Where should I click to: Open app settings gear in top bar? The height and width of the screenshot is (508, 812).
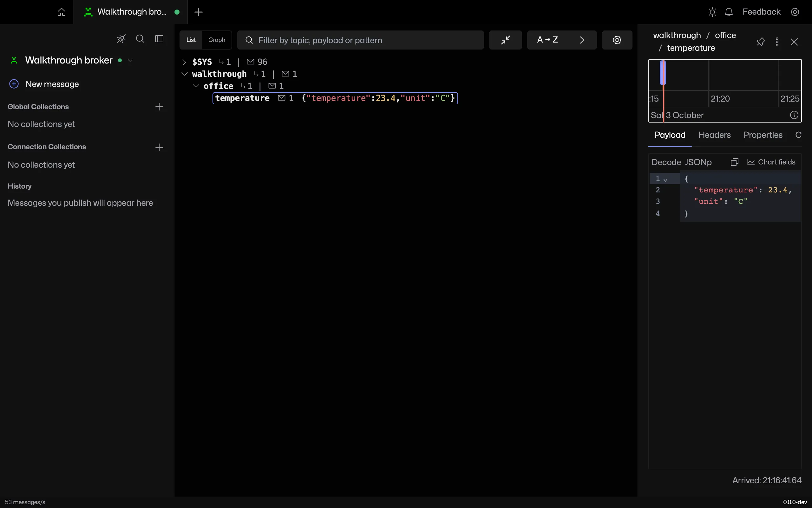pyautogui.click(x=795, y=12)
